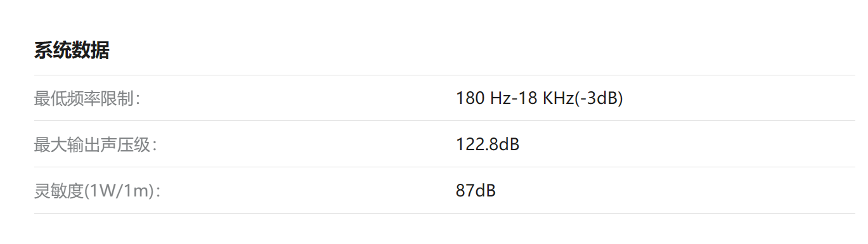Click the divider line below 灵敏度 row
This screenshot has height=244, width=868.
point(444,213)
